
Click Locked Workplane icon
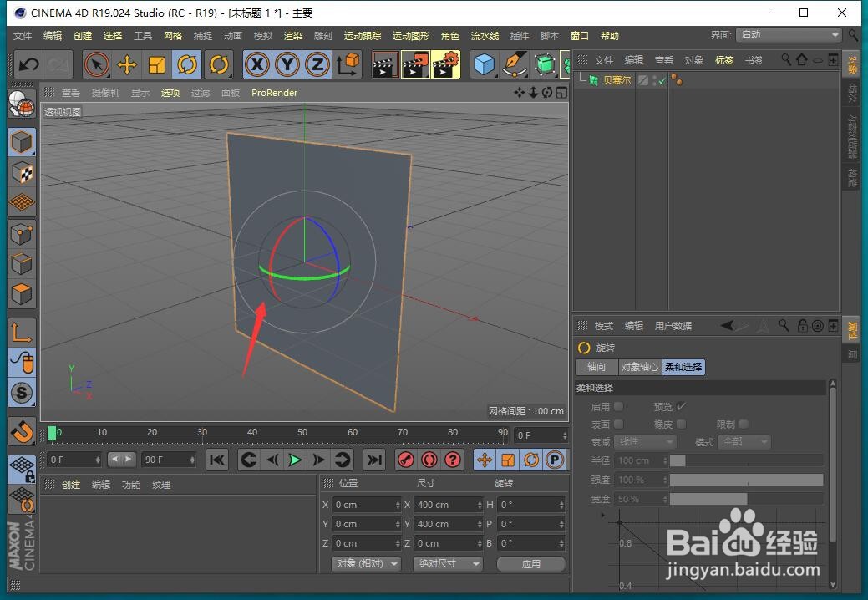tap(23, 470)
